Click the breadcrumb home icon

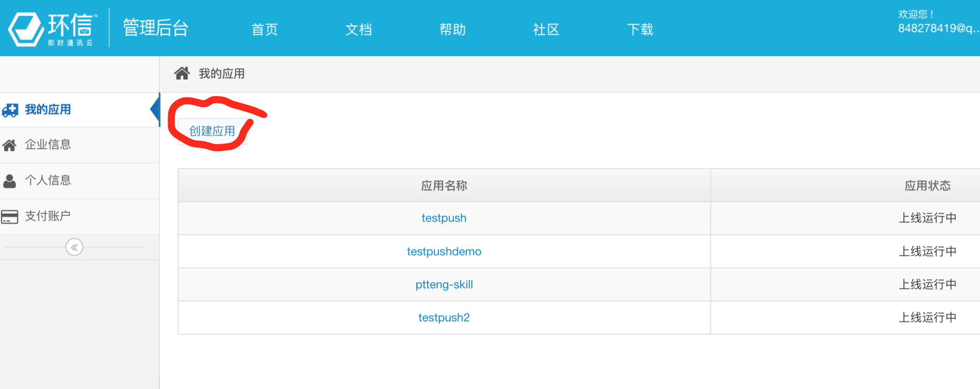[182, 73]
